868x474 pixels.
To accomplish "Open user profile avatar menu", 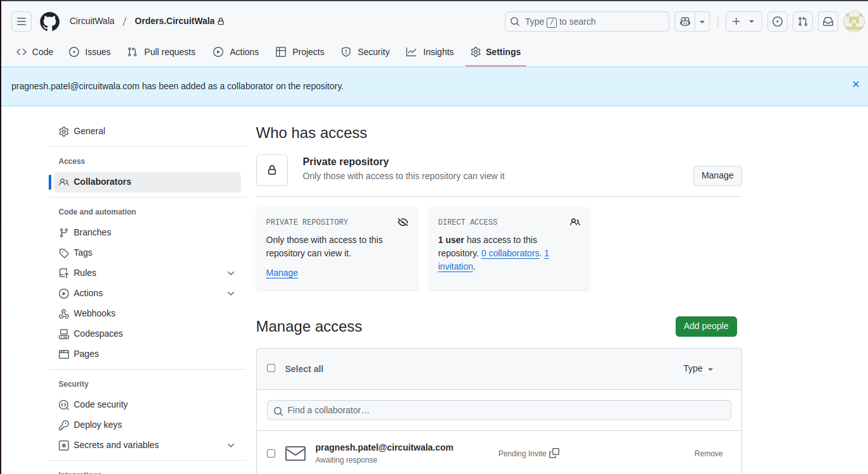I will (x=853, y=22).
